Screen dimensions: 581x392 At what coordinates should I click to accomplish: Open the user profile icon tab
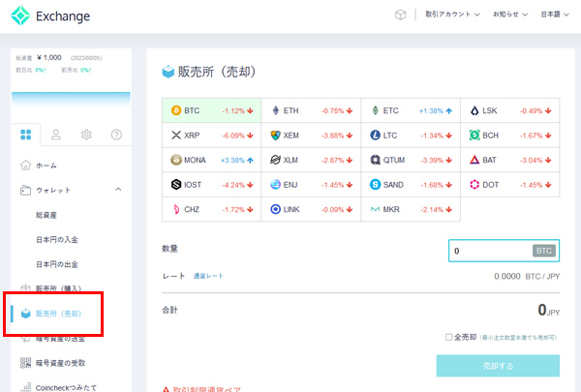(56, 135)
